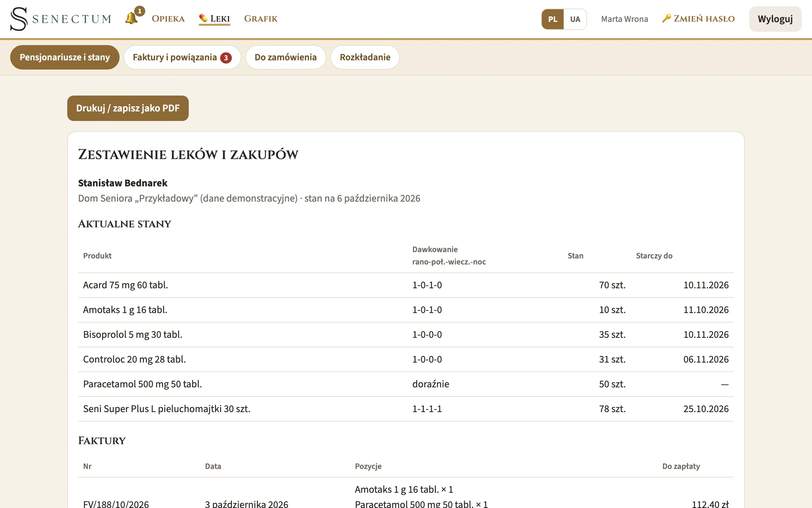Click Controloc 20 mg 28 tabl.
The height and width of the screenshot is (508, 812).
coord(134,359)
